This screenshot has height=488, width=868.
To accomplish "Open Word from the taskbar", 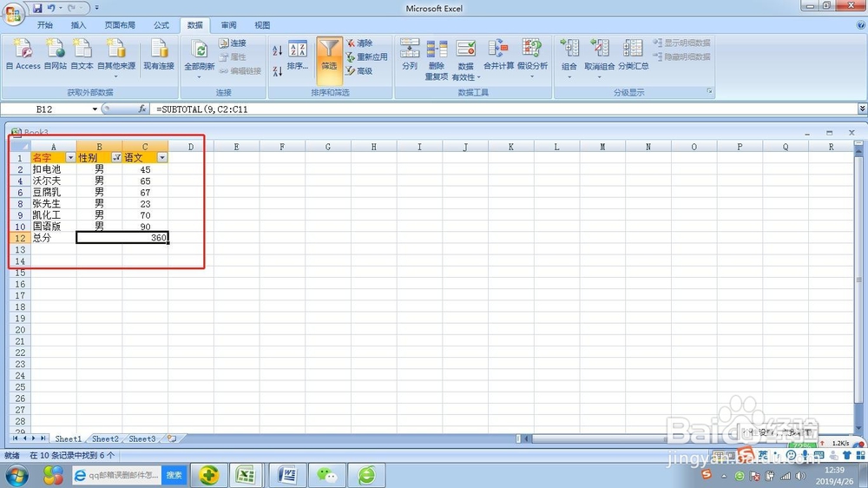I will [x=286, y=475].
